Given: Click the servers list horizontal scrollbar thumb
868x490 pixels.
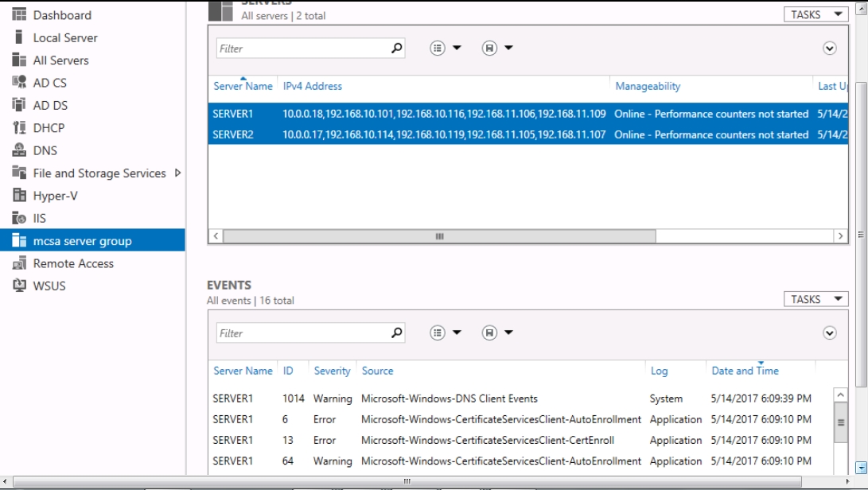Looking at the screenshot, I should click(x=439, y=236).
